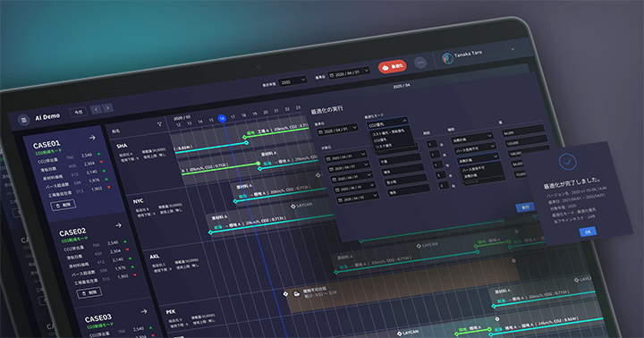The image size is (644, 338).
Task: Click the LAYCAN diamond marker in the NYC row
Action: [292, 207]
